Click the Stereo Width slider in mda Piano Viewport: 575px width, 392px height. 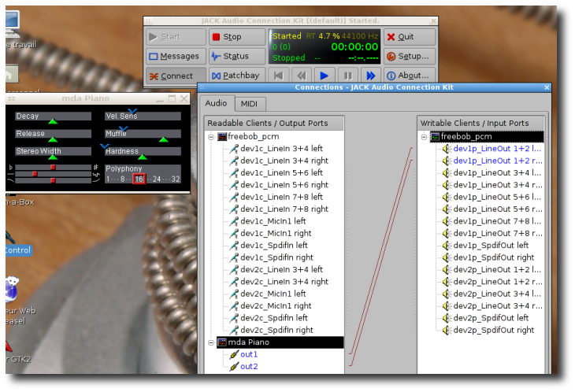54,151
